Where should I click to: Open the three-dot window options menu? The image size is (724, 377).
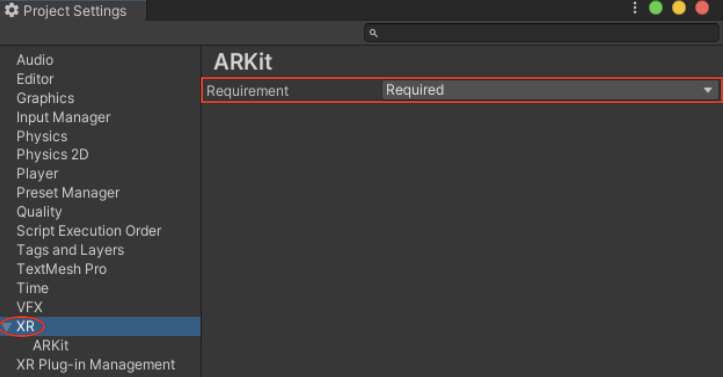click(x=635, y=8)
